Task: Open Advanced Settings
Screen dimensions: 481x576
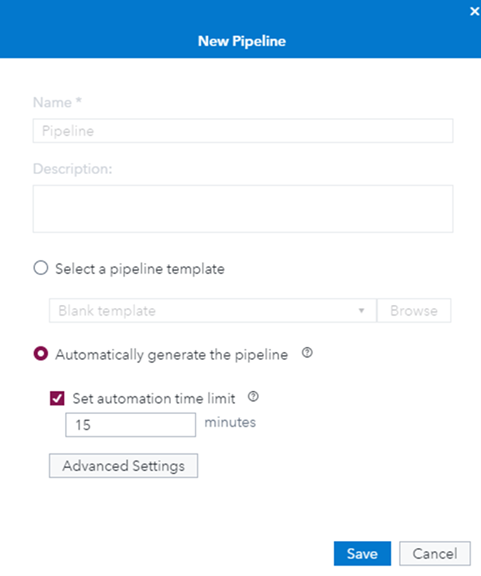Action: click(x=123, y=466)
